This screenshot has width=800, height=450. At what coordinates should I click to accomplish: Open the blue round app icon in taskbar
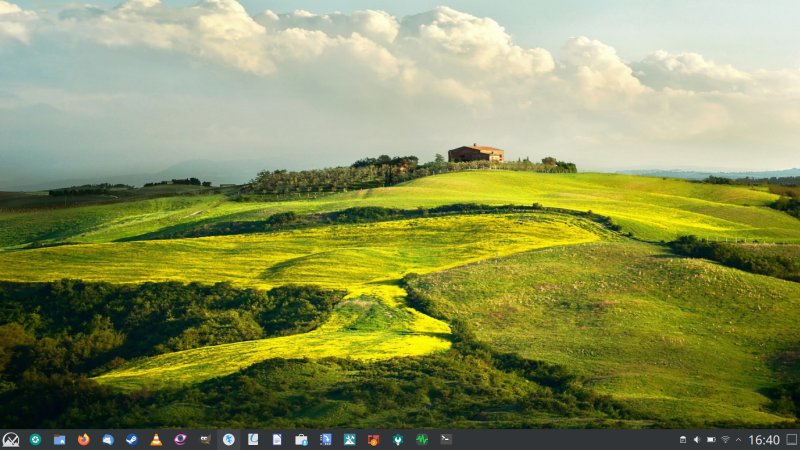click(229, 439)
